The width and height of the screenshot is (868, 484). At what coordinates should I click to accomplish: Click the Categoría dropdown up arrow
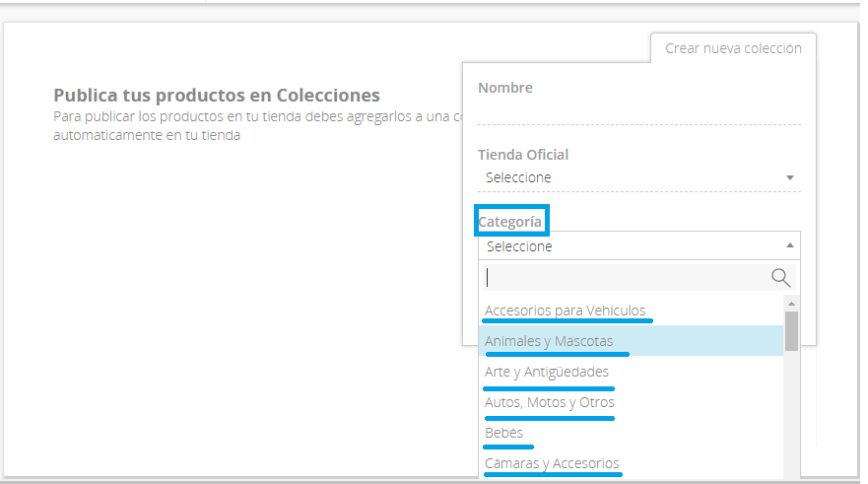(x=790, y=245)
